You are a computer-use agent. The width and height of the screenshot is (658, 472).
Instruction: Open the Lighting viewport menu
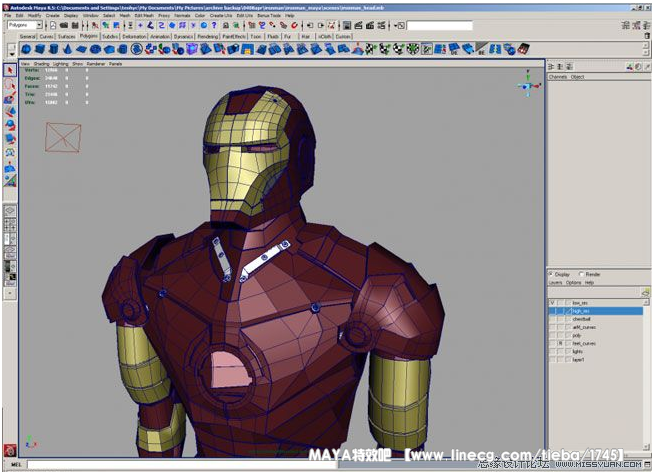[60, 64]
